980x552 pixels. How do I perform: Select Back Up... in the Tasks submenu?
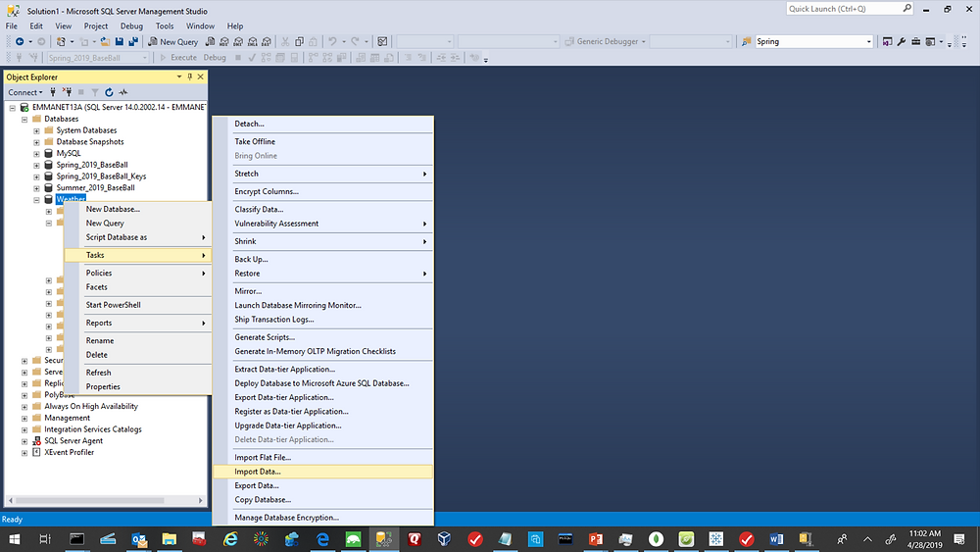point(323,260)
